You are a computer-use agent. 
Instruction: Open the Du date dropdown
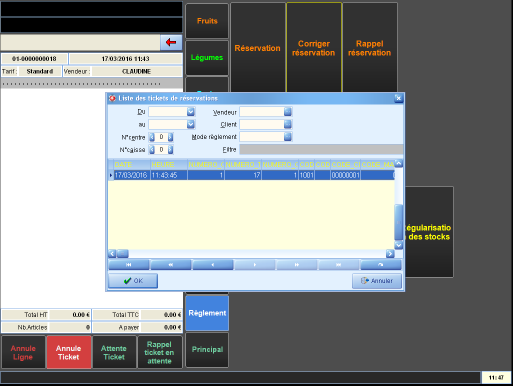point(191,112)
